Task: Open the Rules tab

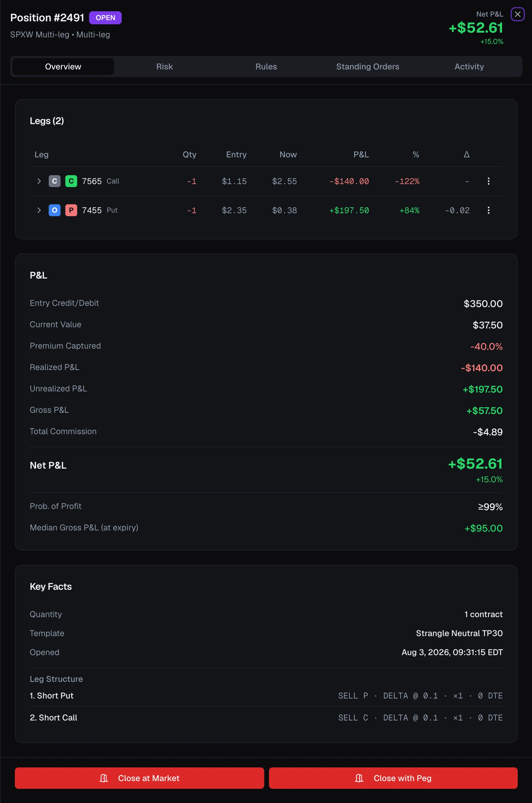Action: (266, 67)
